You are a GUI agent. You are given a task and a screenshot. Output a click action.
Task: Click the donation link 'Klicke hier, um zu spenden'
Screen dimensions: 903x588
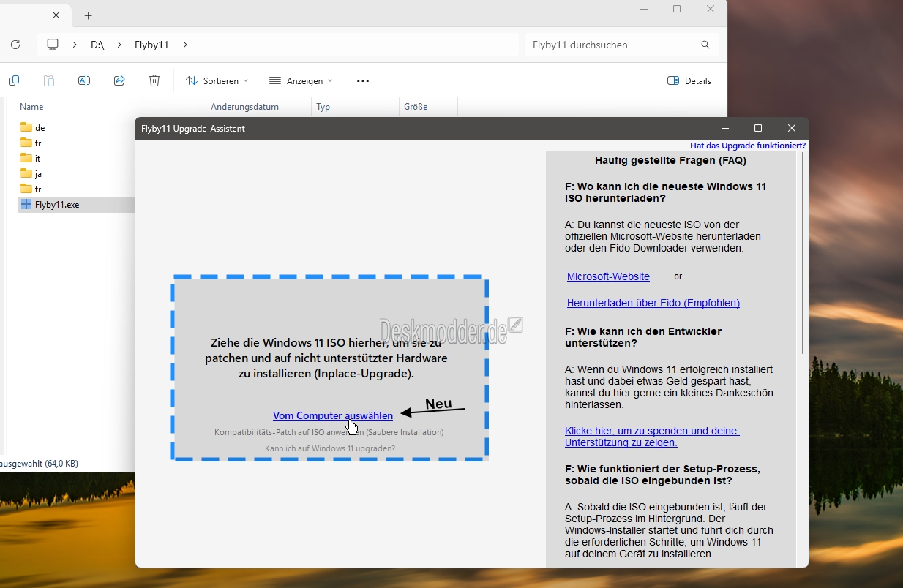click(x=652, y=437)
